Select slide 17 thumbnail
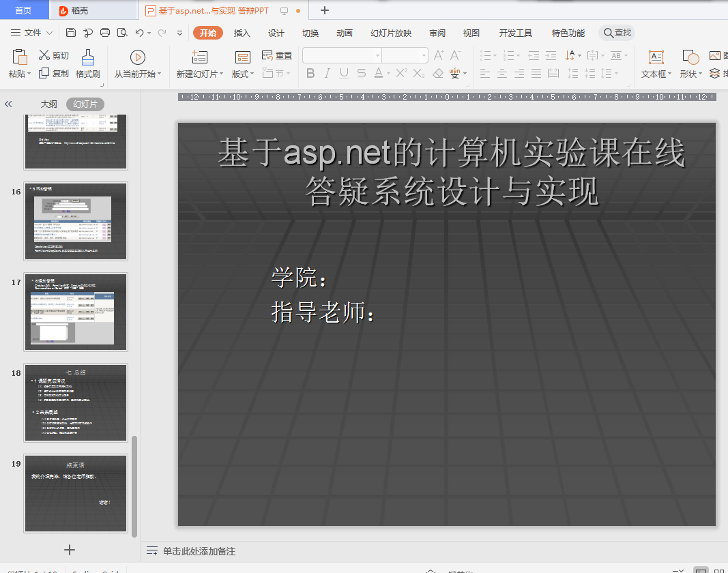 pos(76,312)
